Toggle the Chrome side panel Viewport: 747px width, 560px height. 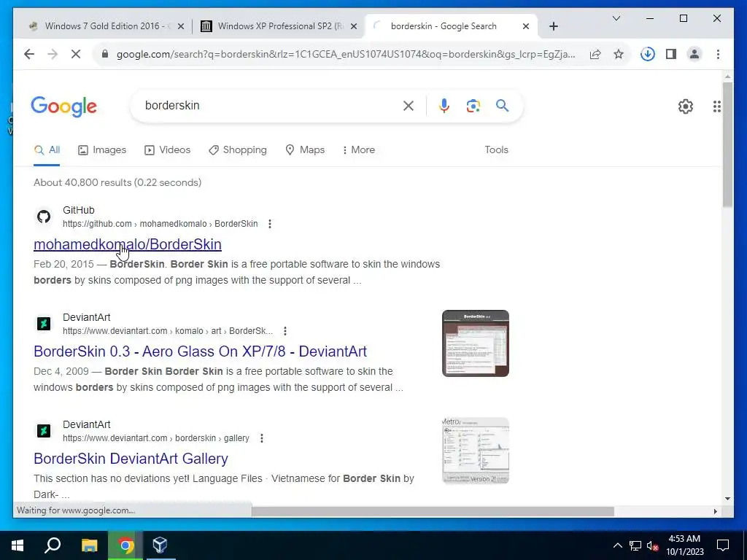[x=671, y=54]
